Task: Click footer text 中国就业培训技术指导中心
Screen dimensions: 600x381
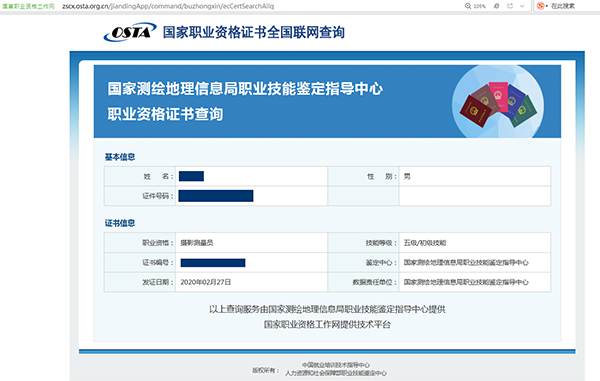Action: point(336,365)
